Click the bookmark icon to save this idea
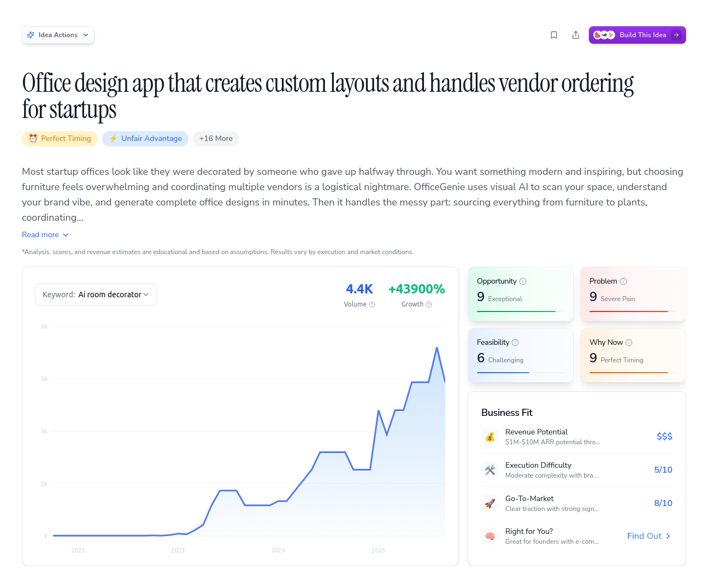This screenshot has height=588, width=708. click(554, 34)
